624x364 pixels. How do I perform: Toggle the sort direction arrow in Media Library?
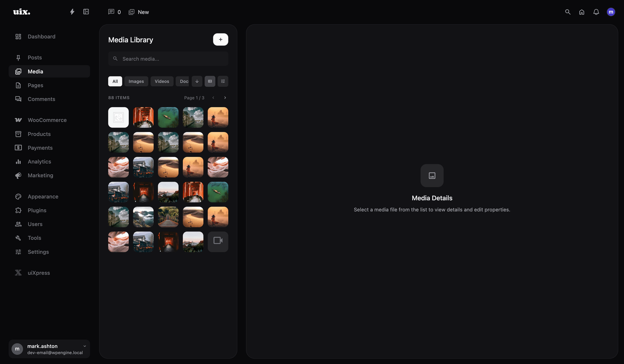(197, 81)
